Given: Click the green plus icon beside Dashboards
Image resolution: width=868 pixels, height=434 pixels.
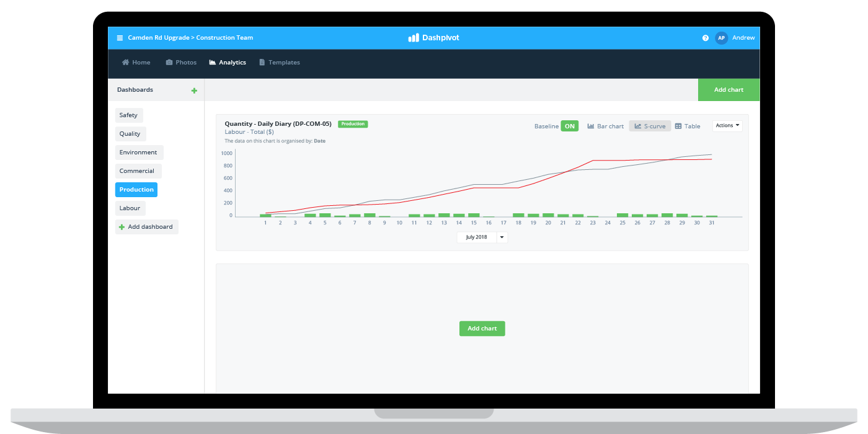Looking at the screenshot, I should click(x=194, y=91).
